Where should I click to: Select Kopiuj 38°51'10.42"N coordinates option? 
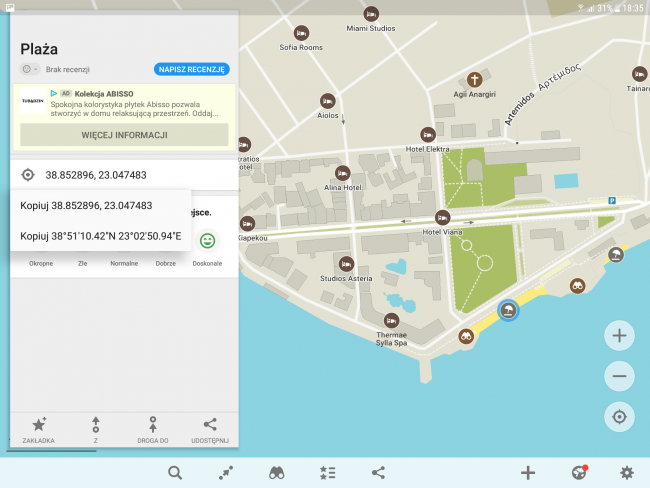coord(100,236)
